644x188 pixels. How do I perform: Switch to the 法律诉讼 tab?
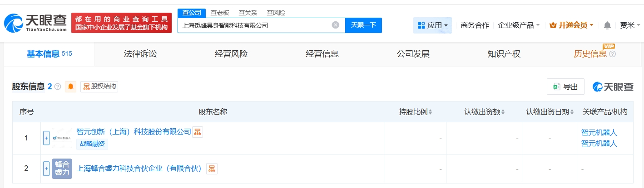[140, 54]
